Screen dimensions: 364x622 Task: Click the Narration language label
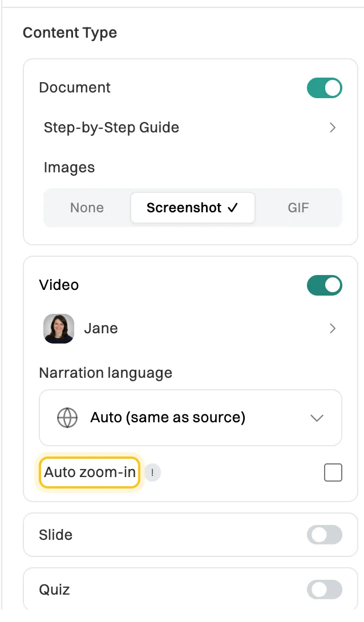tap(106, 373)
